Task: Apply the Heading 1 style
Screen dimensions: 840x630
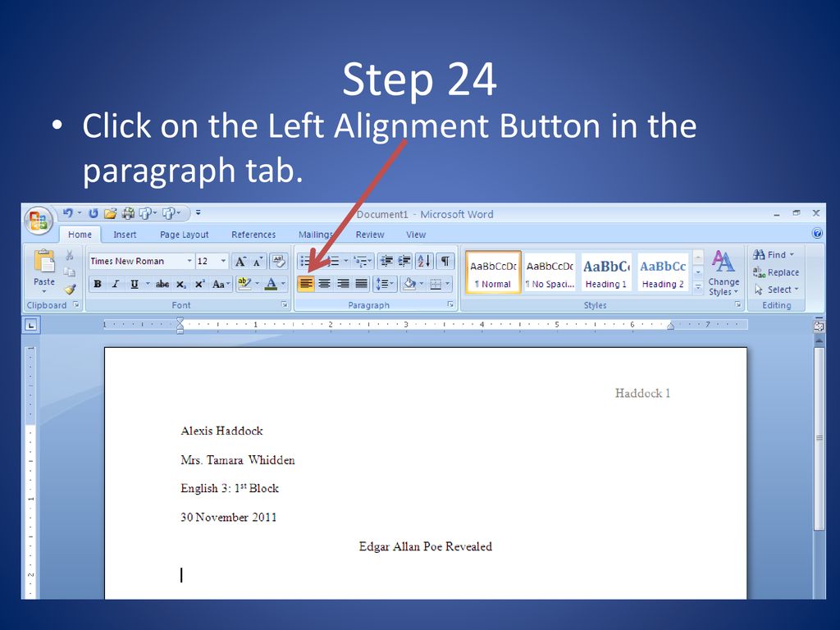Action: 606,272
